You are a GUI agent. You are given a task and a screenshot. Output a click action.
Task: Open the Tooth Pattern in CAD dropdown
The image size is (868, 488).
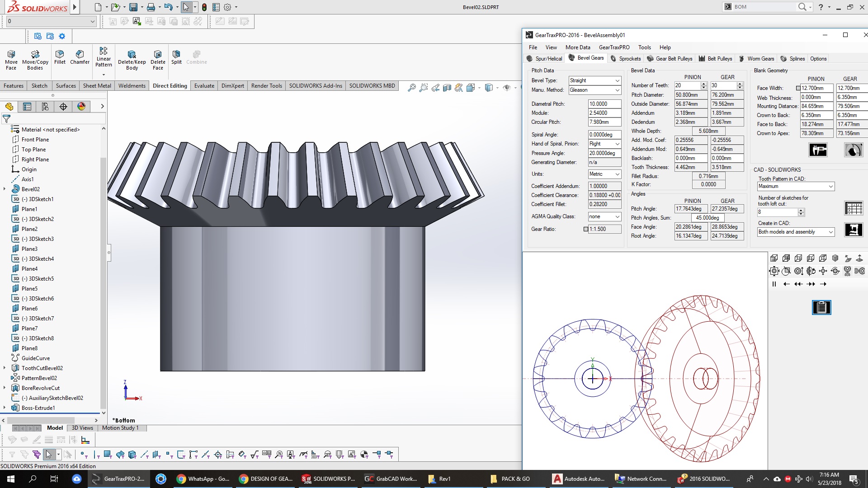[830, 187]
